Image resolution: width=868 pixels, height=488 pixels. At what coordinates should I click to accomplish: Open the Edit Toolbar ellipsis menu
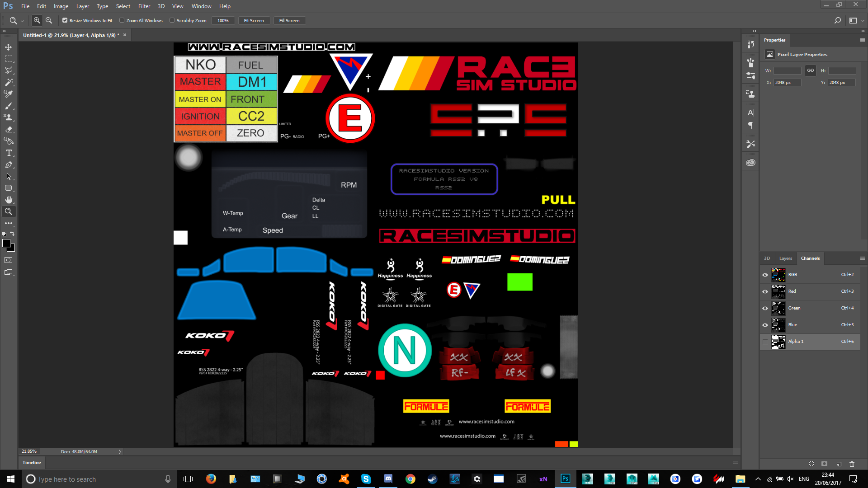(x=9, y=223)
